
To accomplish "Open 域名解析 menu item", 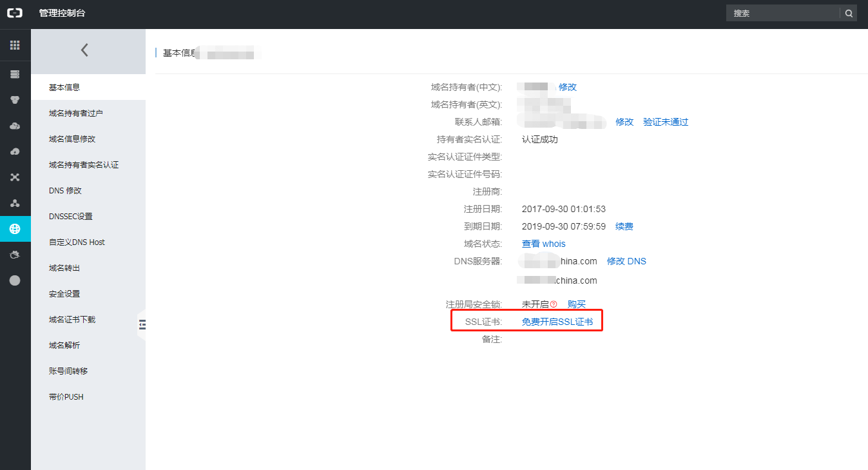I will 88,345.
